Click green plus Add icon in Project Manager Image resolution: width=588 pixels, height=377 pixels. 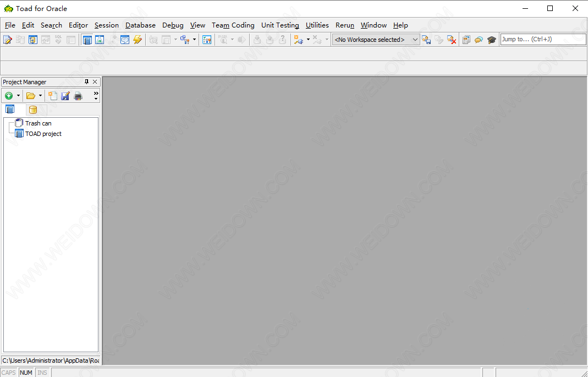9,96
